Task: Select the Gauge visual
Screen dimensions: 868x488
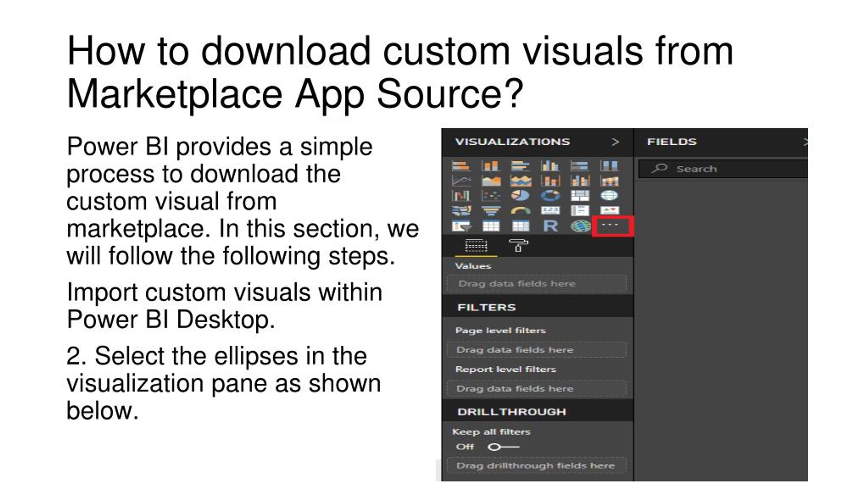Action: pyautogui.click(x=520, y=210)
